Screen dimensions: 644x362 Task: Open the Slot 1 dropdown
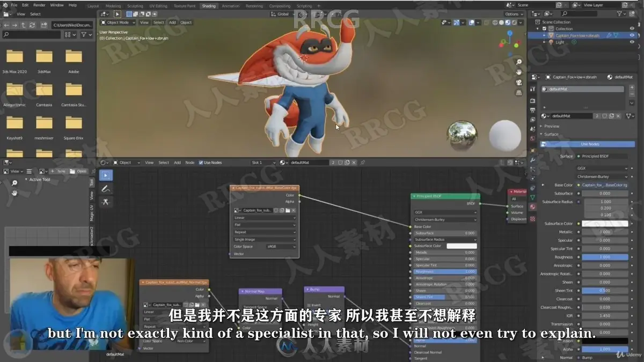[264, 162]
